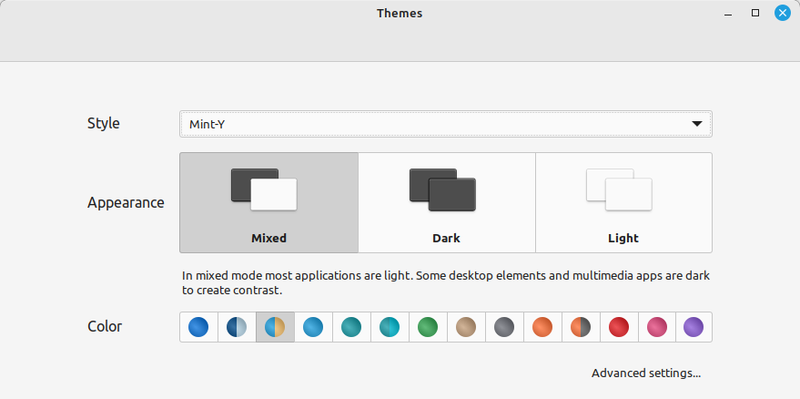The height and width of the screenshot is (399, 800).
Task: Choose the Dark appearance option
Action: click(x=446, y=203)
